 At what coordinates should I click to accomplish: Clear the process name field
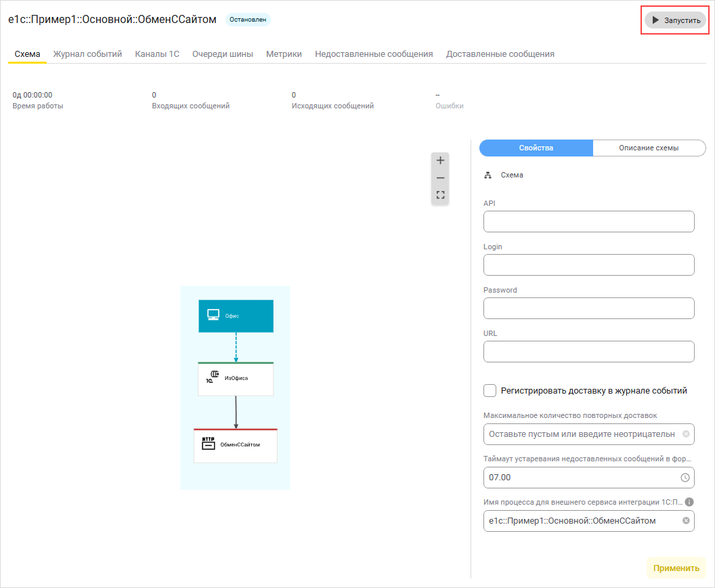(685, 521)
